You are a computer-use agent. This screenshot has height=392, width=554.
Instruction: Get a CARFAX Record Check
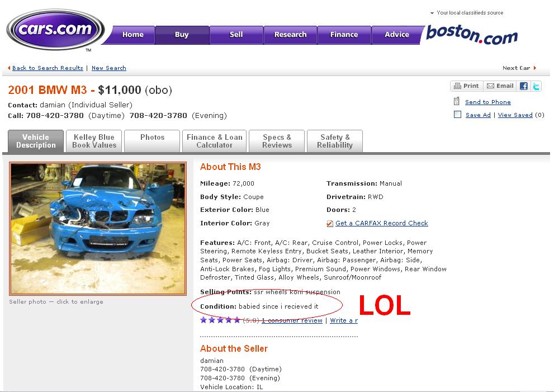point(382,223)
